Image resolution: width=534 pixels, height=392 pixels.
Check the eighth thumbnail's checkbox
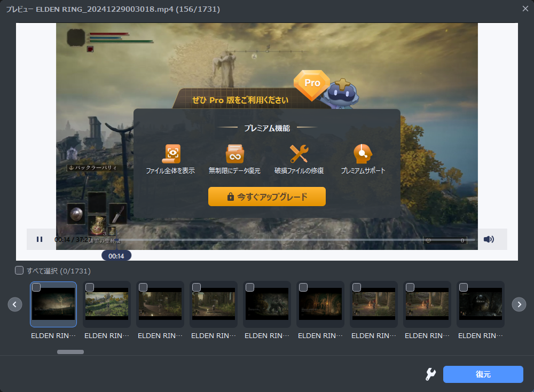pyautogui.click(x=410, y=287)
